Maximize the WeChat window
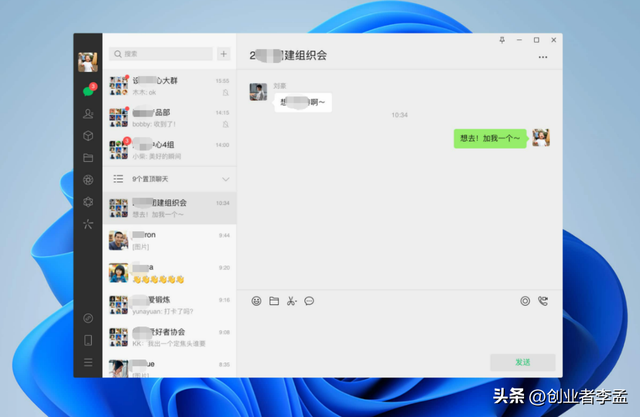Viewport: 640px width, 417px height. tap(536, 40)
